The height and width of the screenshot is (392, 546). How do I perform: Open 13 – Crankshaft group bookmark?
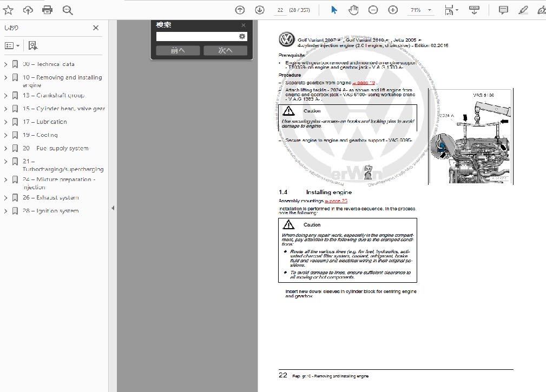click(x=53, y=95)
